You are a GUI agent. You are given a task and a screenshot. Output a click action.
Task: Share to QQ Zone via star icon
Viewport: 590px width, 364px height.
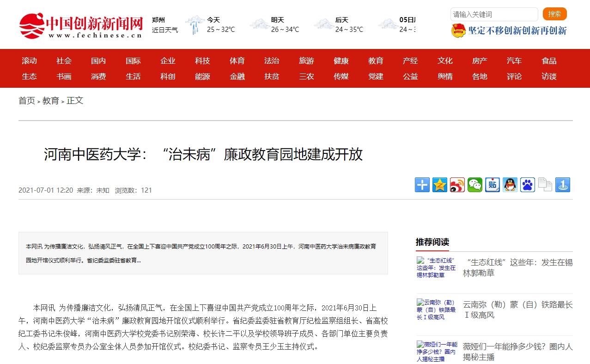tap(439, 185)
